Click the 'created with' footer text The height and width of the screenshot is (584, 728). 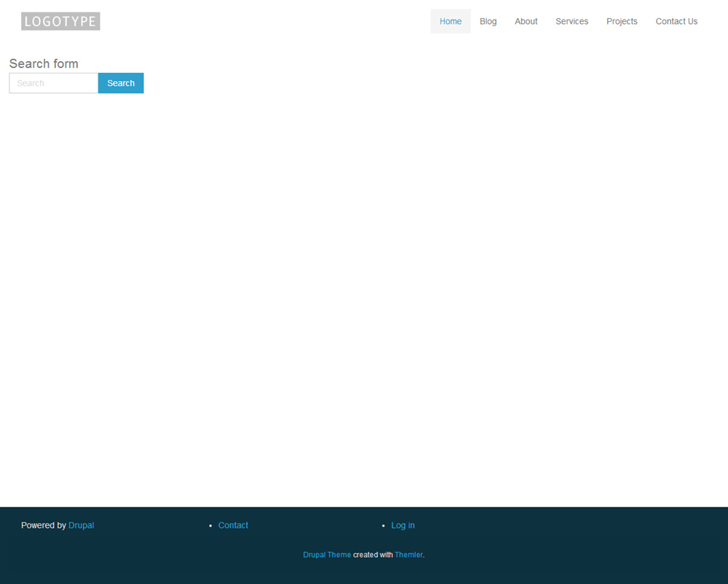[x=373, y=555]
